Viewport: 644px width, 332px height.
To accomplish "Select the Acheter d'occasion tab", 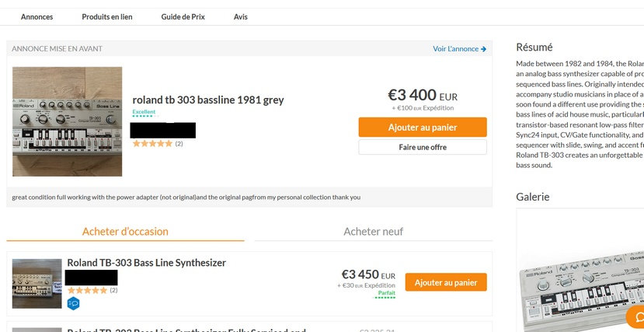I will tap(125, 231).
